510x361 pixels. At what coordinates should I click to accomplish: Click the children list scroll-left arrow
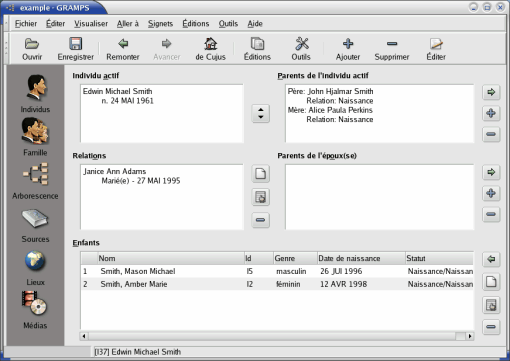click(x=84, y=336)
